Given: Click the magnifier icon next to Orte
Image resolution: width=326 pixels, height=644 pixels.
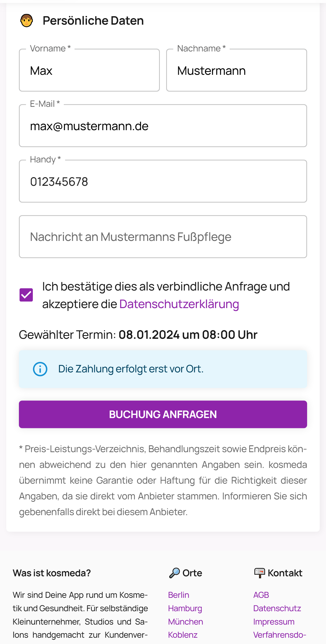Looking at the screenshot, I should pyautogui.click(x=175, y=573).
